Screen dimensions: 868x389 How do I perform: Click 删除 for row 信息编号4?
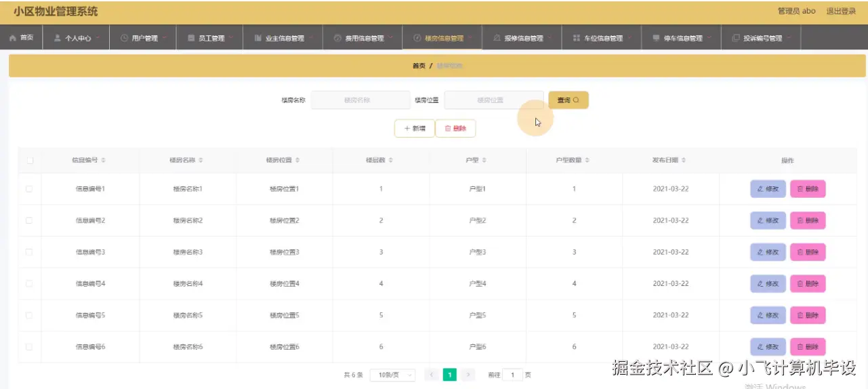(808, 283)
